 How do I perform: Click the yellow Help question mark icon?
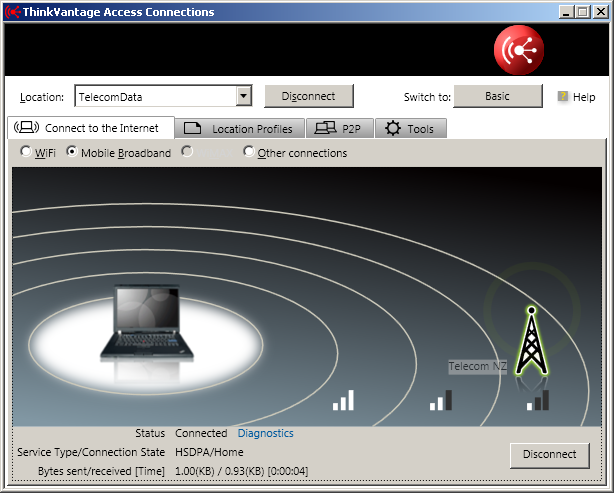point(563,96)
